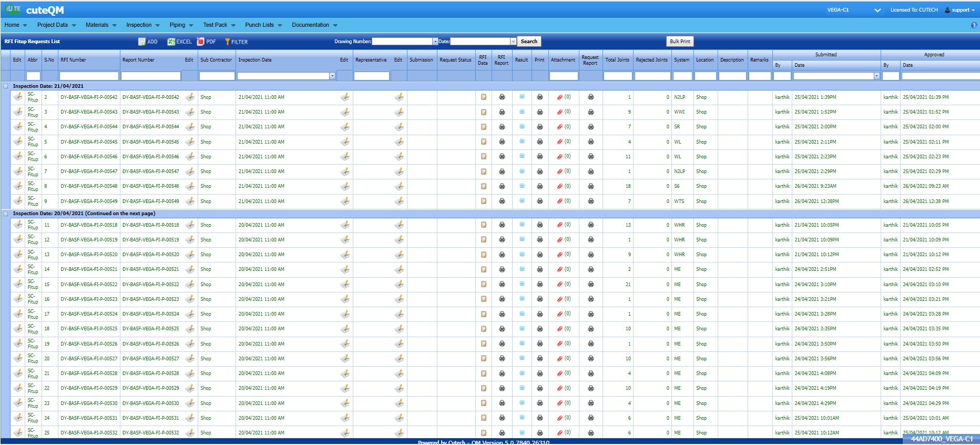Open the Documentation menu
This screenshot has height=445, width=980.
pyautogui.click(x=314, y=25)
